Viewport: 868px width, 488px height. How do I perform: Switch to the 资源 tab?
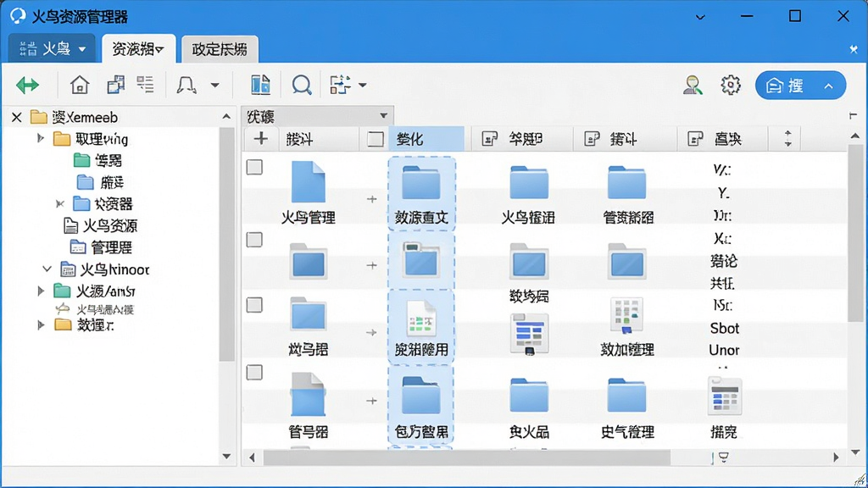pyautogui.click(x=138, y=48)
